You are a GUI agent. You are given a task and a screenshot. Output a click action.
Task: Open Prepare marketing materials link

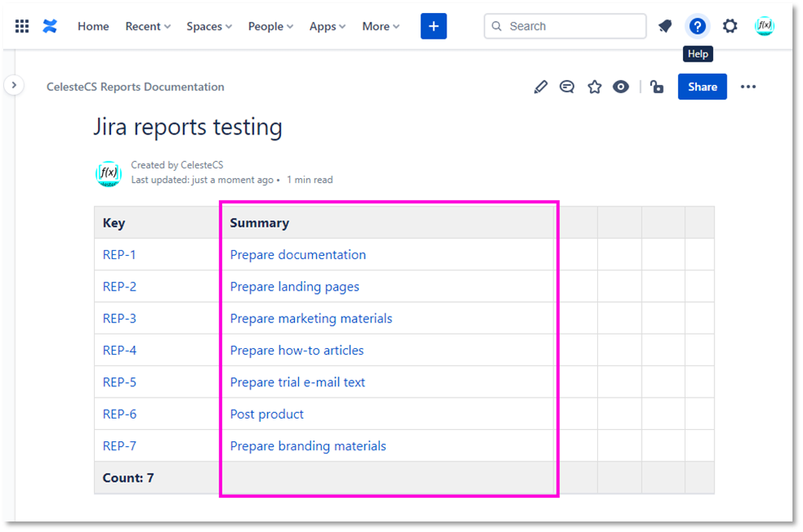point(311,318)
